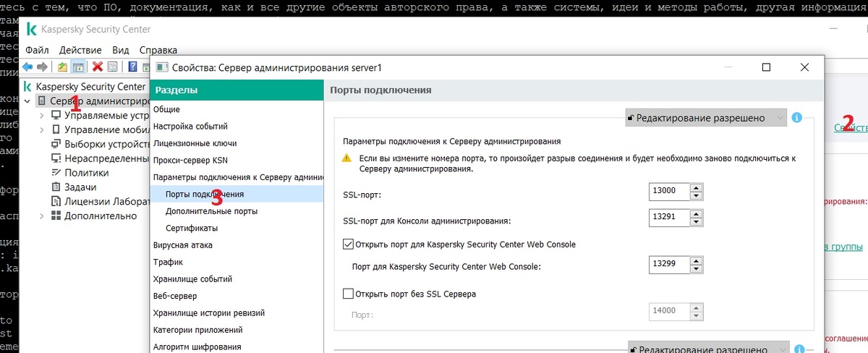
Task: Click the icon next to Выборки устройств
Action: (56, 144)
